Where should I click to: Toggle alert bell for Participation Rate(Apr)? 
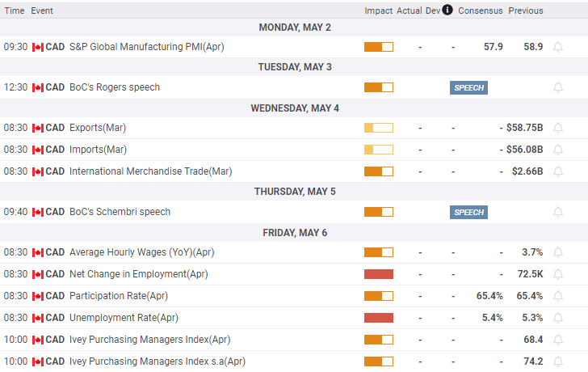(x=557, y=296)
